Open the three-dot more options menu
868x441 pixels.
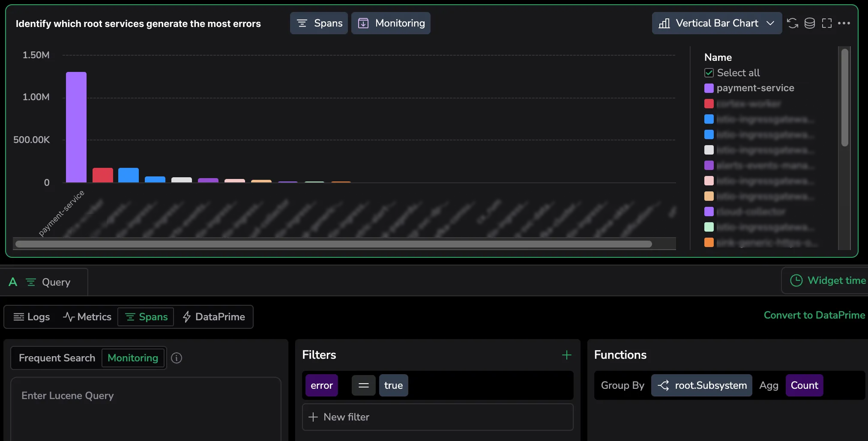[x=844, y=23]
